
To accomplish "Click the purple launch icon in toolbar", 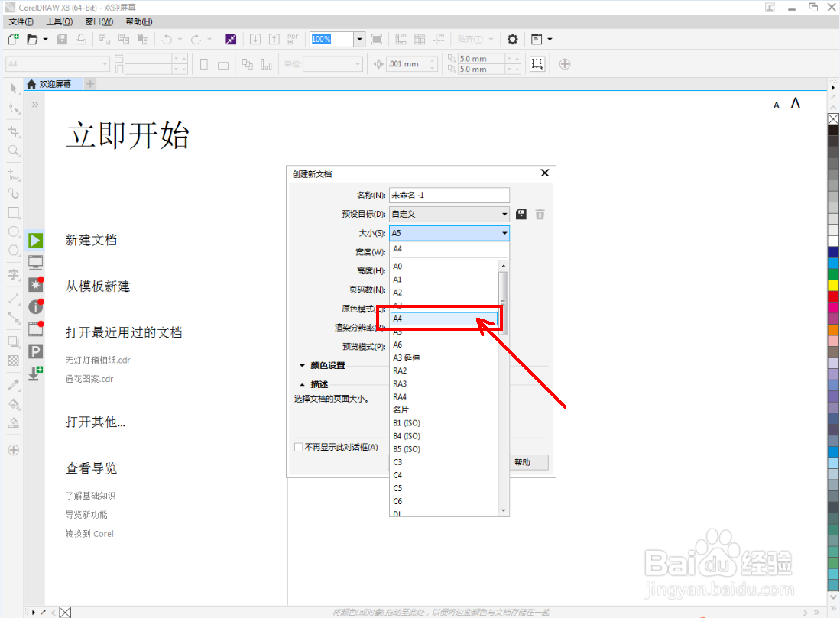I will pyautogui.click(x=231, y=39).
